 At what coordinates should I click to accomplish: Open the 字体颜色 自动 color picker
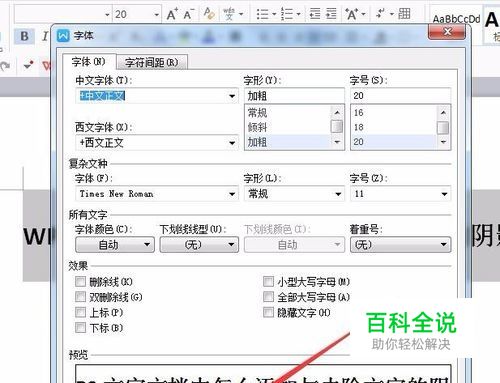(x=115, y=245)
